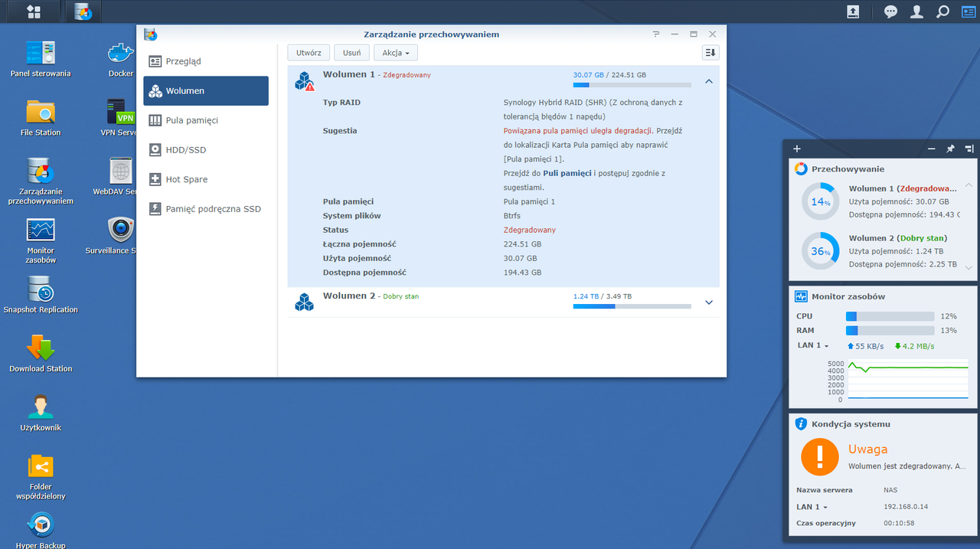Open VPN Server desktop icon
Viewport: 980px width, 549px height.
tap(119, 118)
